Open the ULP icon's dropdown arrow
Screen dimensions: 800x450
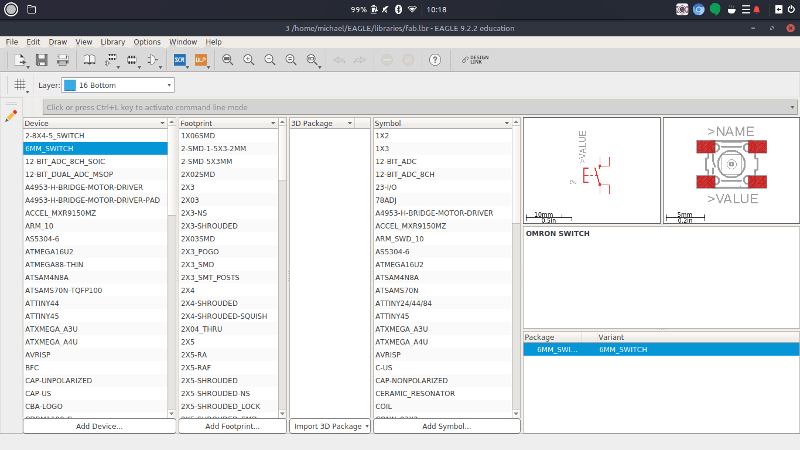(x=209, y=66)
